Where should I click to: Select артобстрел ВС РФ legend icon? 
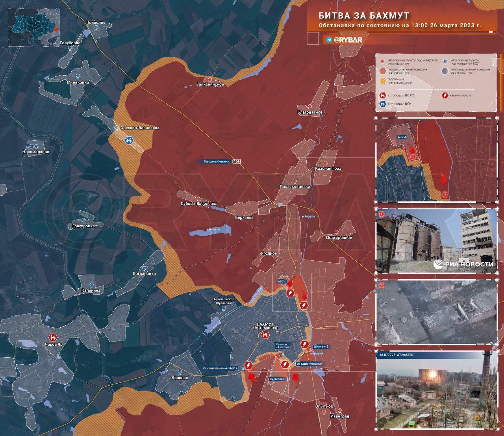tap(382, 95)
